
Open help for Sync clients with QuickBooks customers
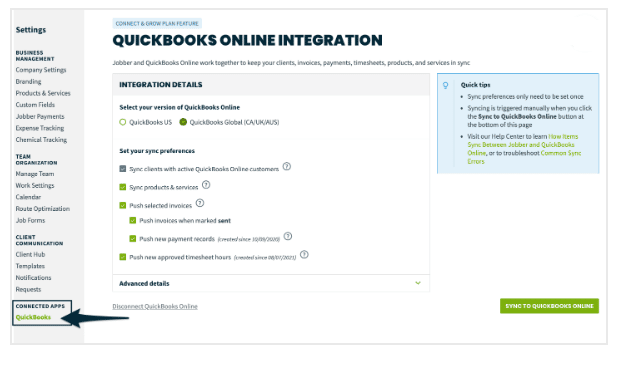(x=287, y=166)
